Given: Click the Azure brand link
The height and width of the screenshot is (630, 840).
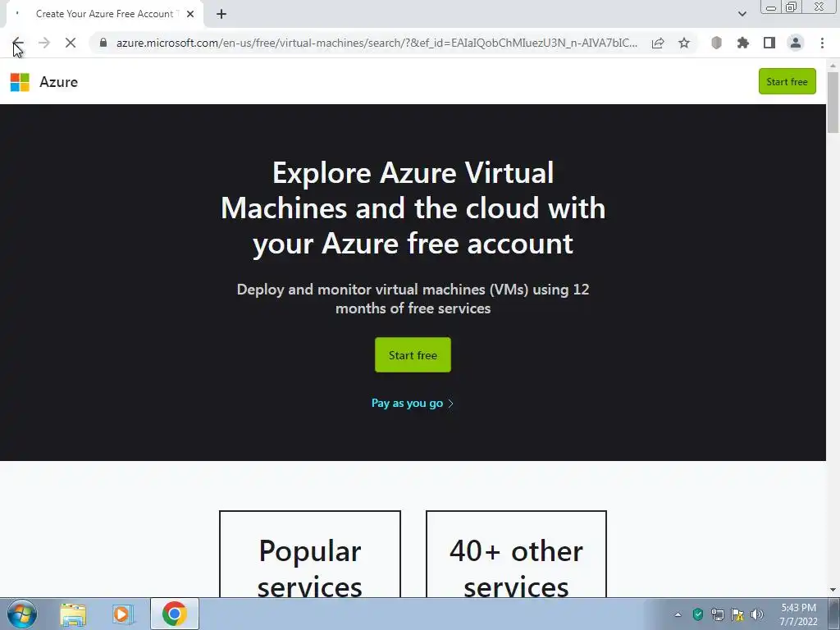Looking at the screenshot, I should [58, 82].
